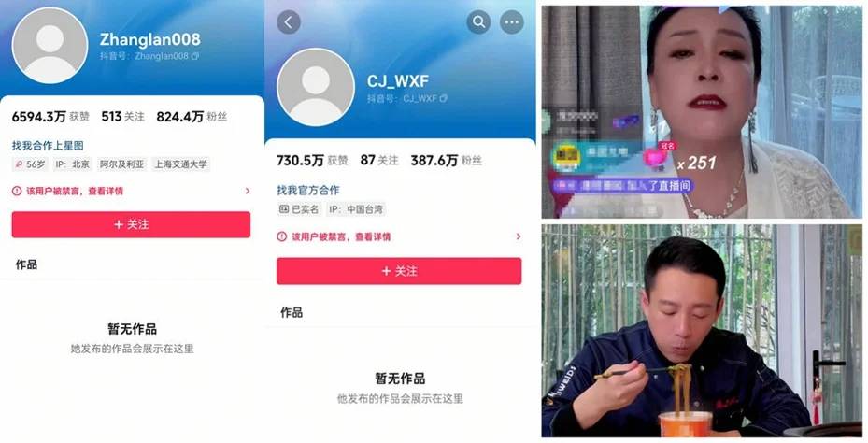Image resolution: width=868 pixels, height=443 pixels.
Task: Open 找我合作上星图 link
Action: pos(48,146)
